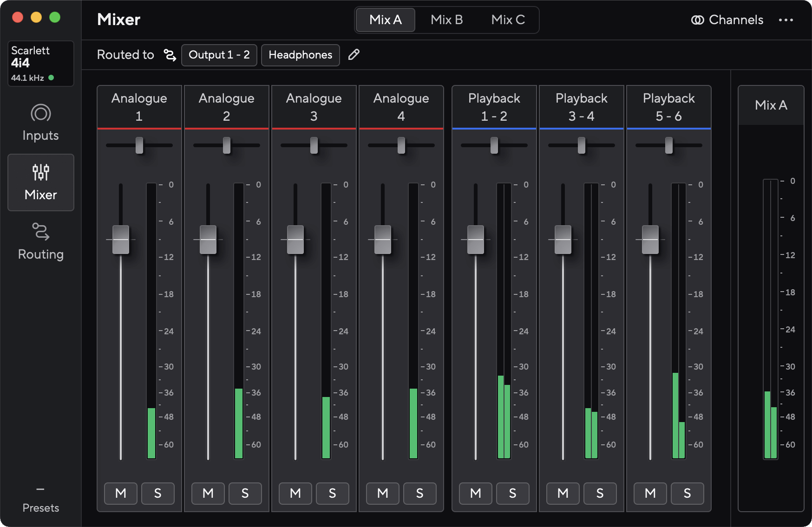Click the Mix A output level meter

(x=771, y=319)
